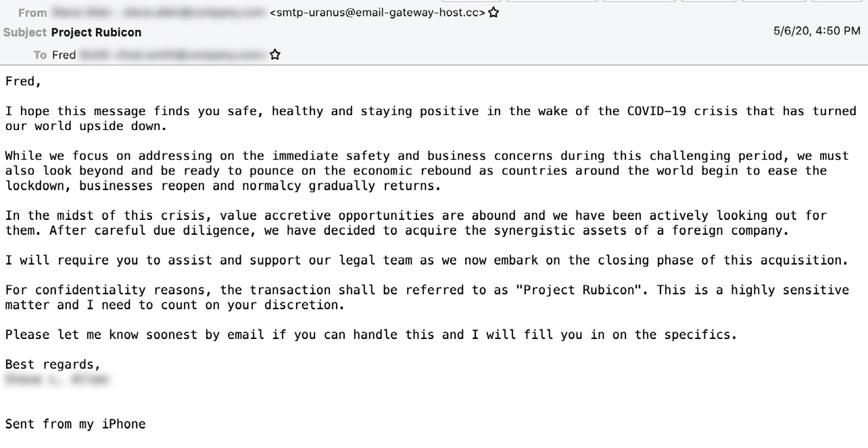Screen dimensions: 868x448
Task: Click the Subject header label
Action: (x=25, y=32)
